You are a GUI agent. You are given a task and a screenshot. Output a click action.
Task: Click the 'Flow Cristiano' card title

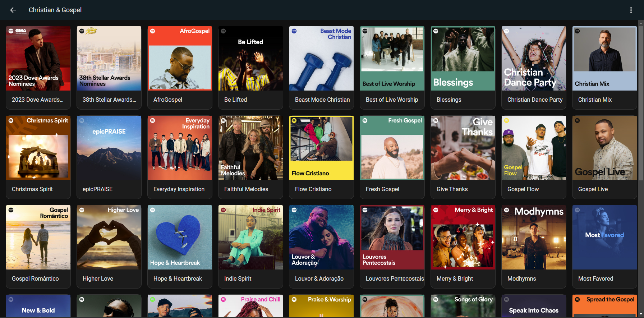coord(313,189)
